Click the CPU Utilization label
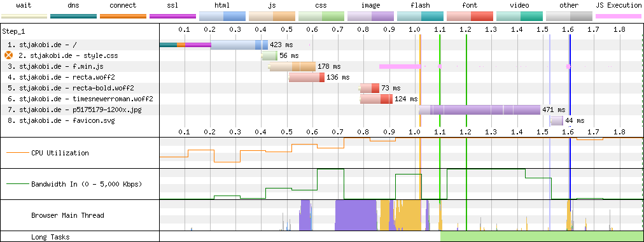 (x=60, y=153)
